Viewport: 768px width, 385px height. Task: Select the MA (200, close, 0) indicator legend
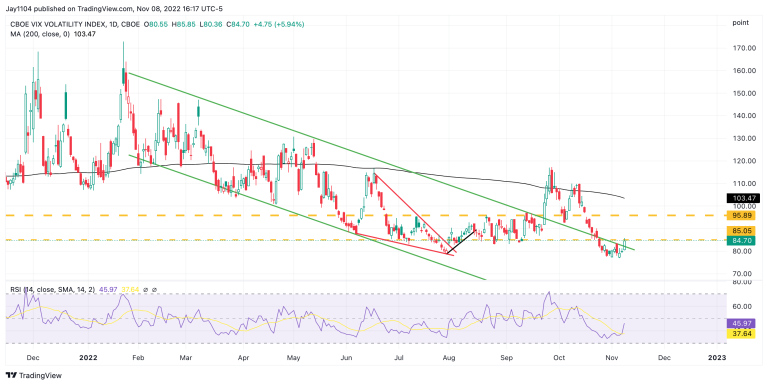coord(53,33)
